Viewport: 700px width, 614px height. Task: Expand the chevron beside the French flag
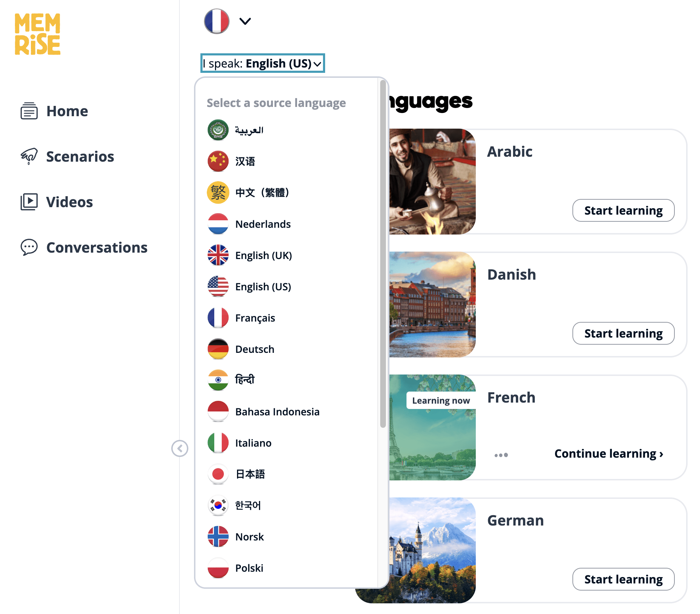(x=245, y=21)
